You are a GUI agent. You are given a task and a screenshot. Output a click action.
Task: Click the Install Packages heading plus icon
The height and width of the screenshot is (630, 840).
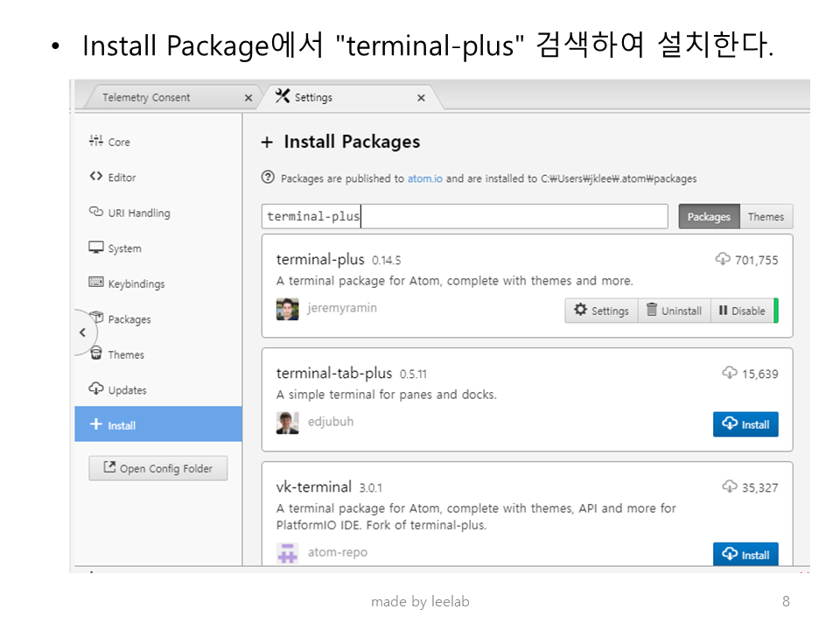pos(267,143)
